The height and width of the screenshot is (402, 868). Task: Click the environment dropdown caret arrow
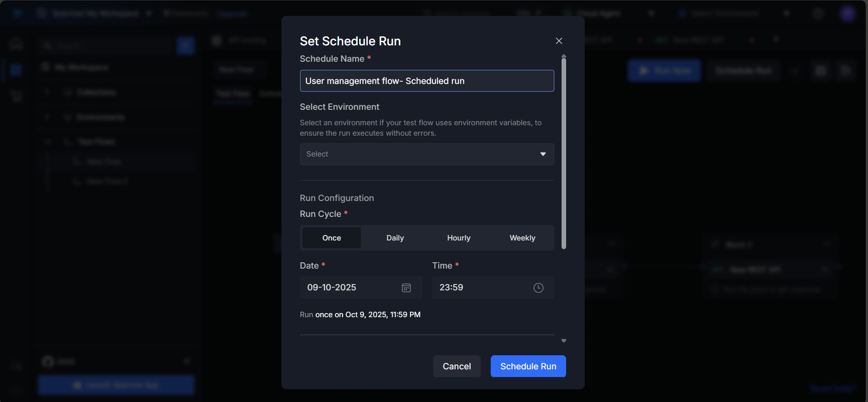point(542,154)
